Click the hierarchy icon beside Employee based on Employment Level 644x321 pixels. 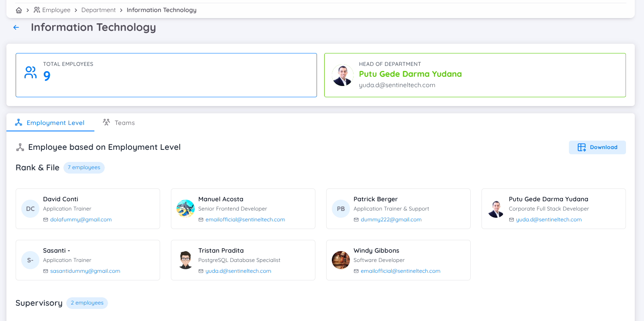(x=20, y=147)
